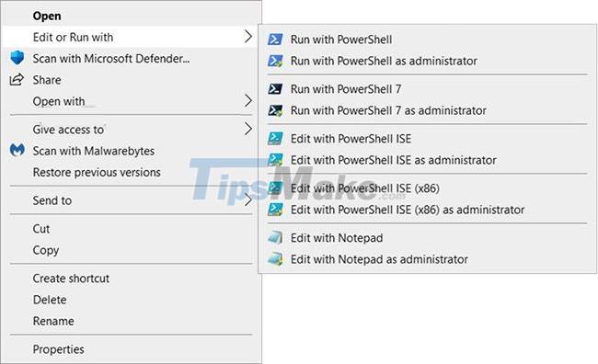Expand the Edit or Run with submenu arrow

click(x=247, y=37)
